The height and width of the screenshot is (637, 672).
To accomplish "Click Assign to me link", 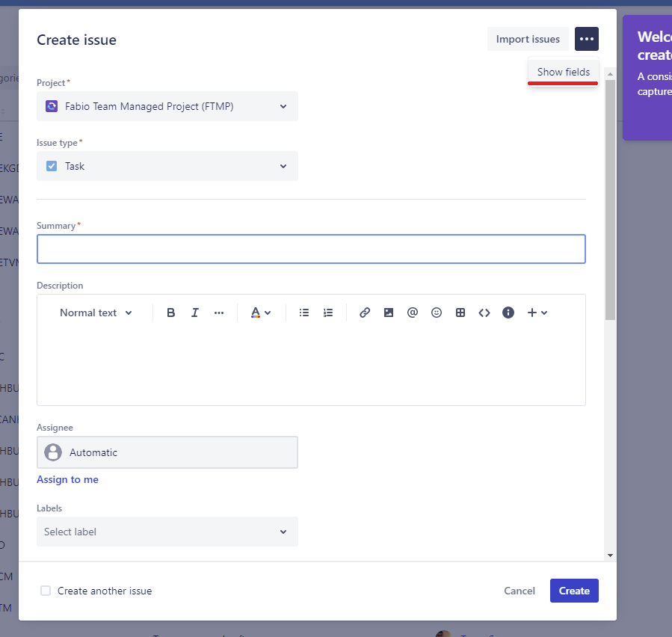I will [x=67, y=479].
